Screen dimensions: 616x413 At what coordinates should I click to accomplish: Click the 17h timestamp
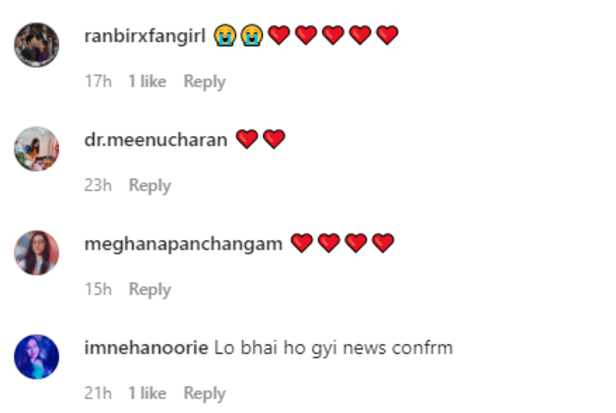98,81
